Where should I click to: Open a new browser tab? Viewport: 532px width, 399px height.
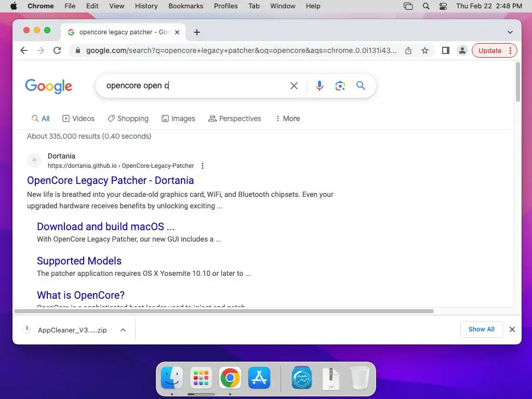197,32
